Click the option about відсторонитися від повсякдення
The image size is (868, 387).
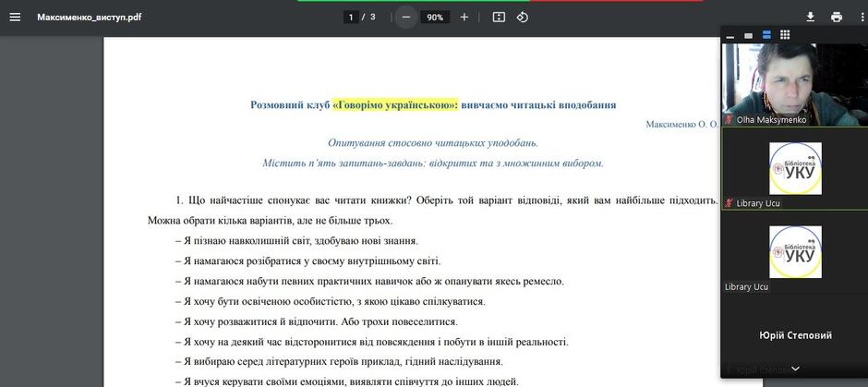pos(372,342)
